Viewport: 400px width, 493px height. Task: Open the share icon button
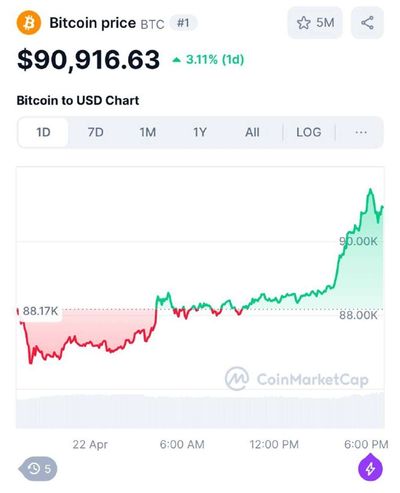tap(367, 23)
